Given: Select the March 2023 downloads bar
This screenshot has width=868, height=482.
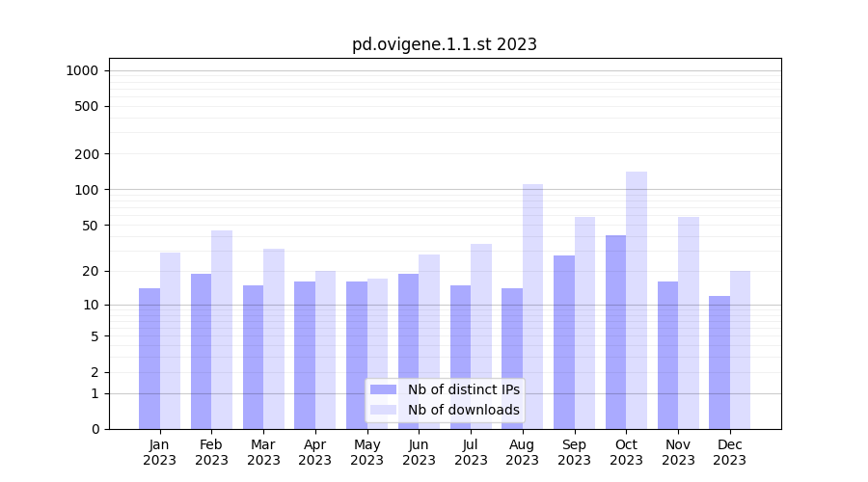Looking at the screenshot, I should point(274,338).
